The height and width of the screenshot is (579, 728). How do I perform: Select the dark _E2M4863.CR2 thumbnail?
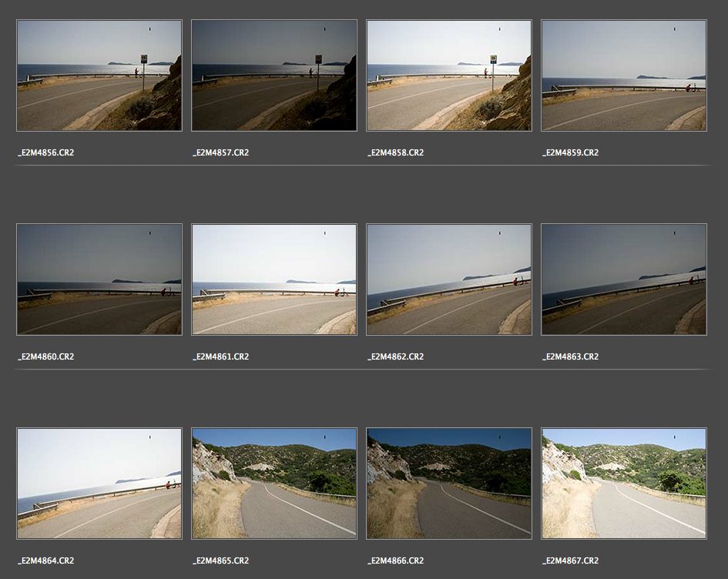tap(624, 279)
